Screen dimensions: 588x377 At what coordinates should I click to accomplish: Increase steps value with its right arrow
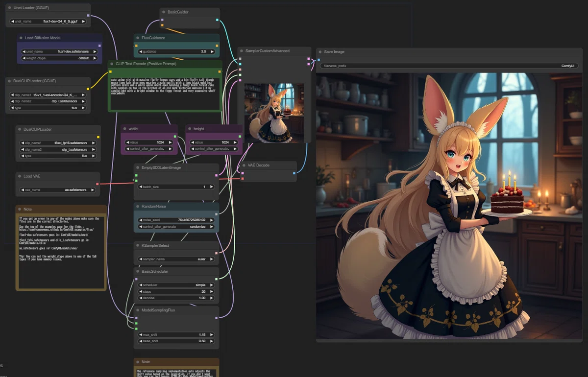tap(212, 291)
